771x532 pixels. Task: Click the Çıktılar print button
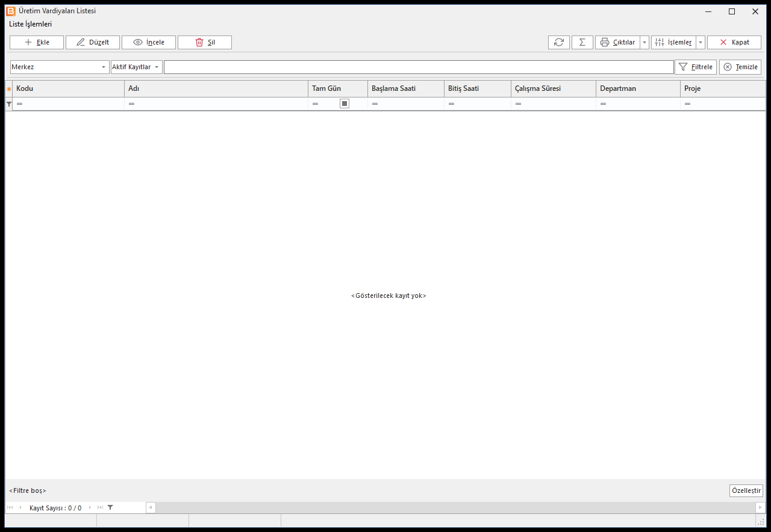(617, 42)
